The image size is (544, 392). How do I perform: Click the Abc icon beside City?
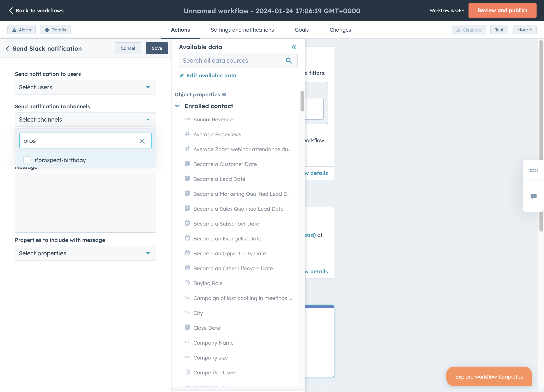[187, 313]
